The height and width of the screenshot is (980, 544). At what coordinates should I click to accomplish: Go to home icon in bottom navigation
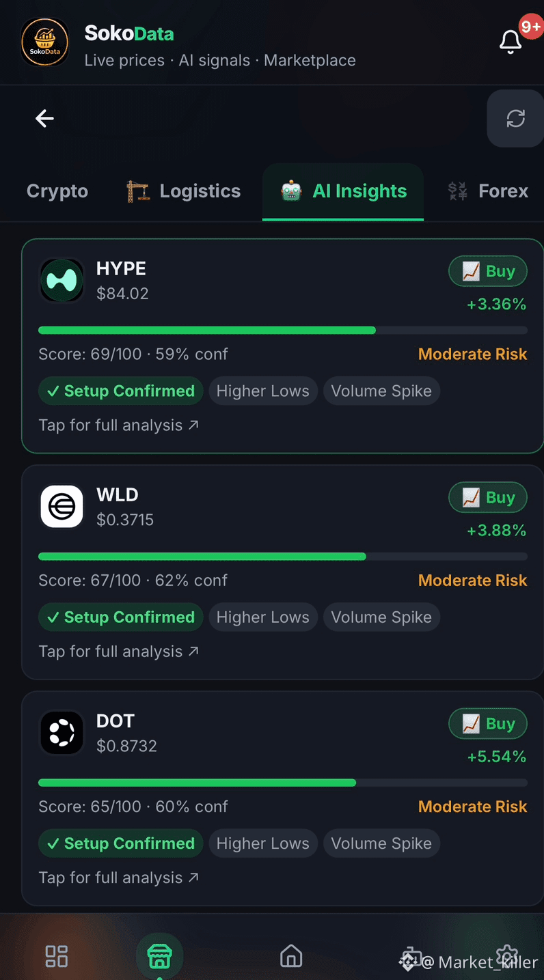point(291,956)
